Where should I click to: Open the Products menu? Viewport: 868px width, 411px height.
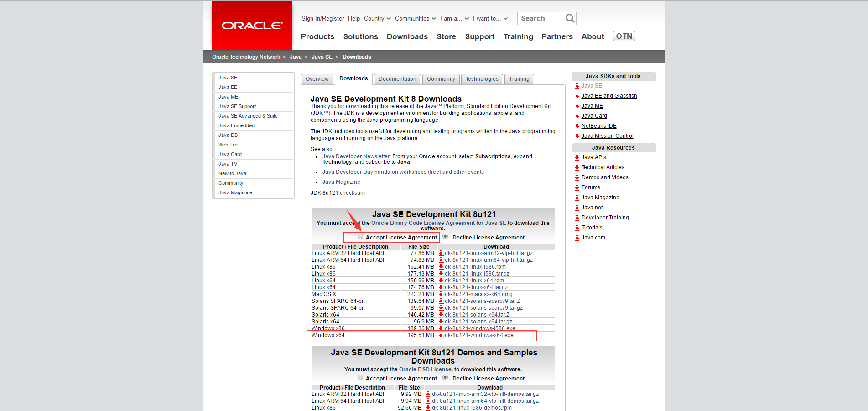317,36
